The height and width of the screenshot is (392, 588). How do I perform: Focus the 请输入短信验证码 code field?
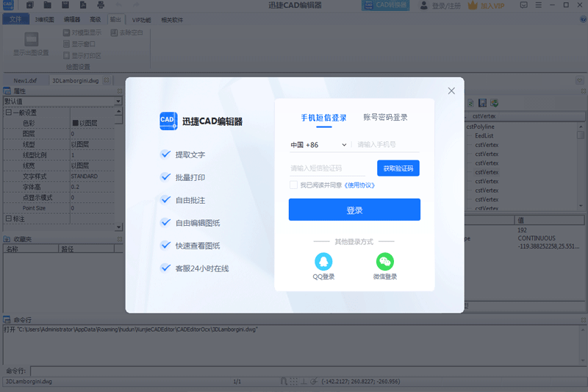(x=327, y=168)
